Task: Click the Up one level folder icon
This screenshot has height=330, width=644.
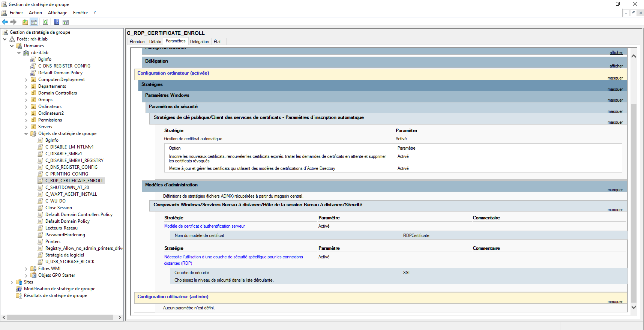Action: tap(25, 22)
